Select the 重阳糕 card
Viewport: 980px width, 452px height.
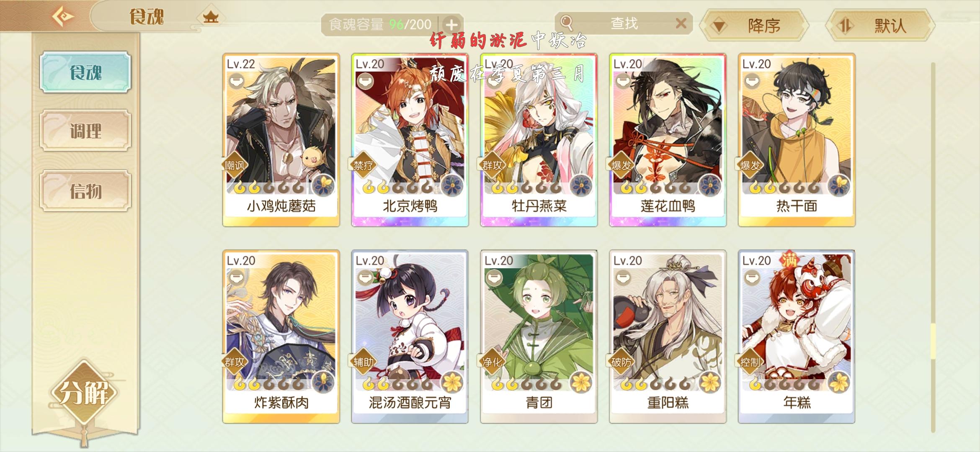click(x=668, y=337)
